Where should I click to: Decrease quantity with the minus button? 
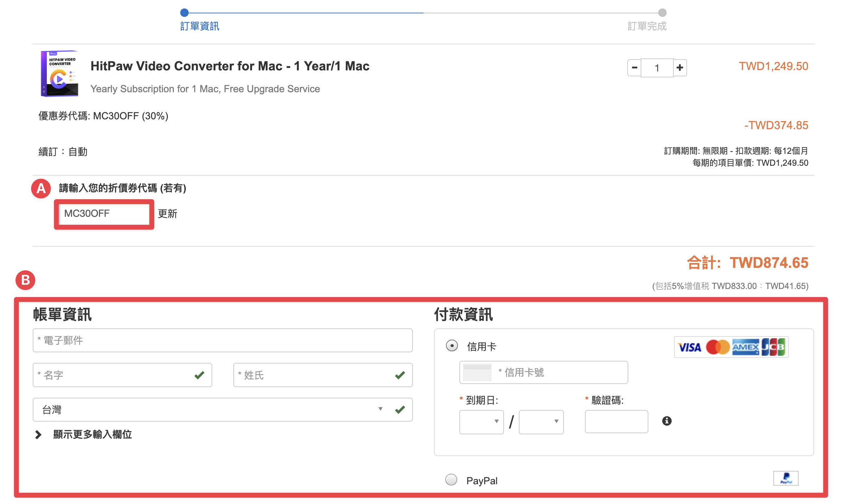click(x=634, y=68)
